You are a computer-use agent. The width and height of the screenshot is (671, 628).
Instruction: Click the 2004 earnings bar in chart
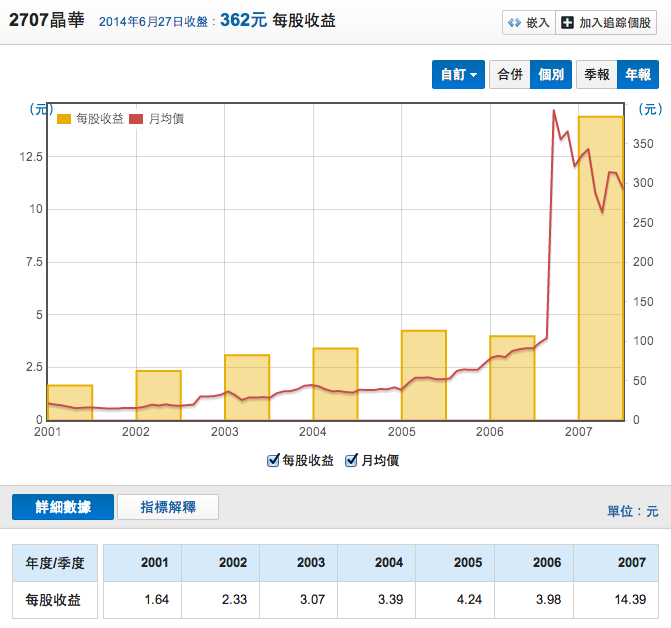(x=335, y=384)
